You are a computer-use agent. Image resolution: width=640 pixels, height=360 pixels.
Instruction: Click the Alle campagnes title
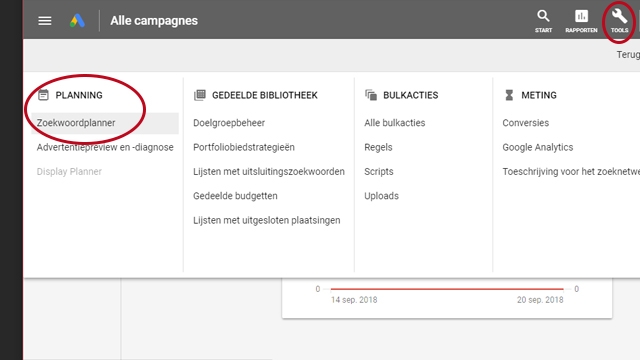click(x=154, y=21)
